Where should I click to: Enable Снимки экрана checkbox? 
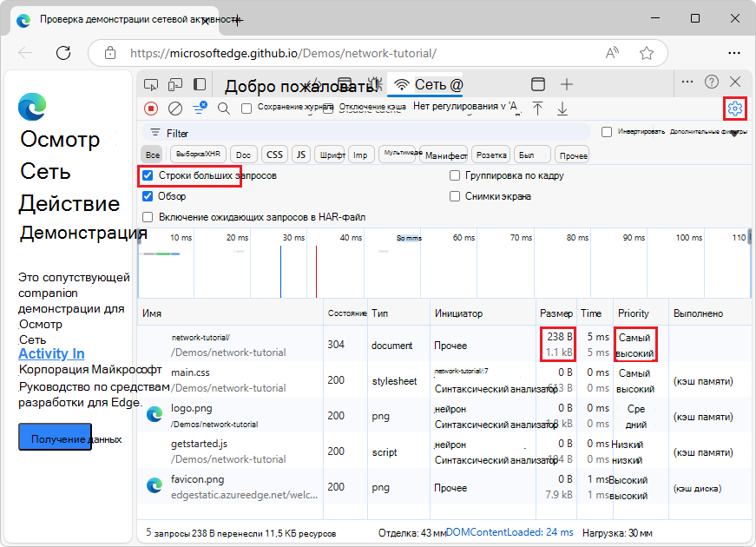click(455, 196)
